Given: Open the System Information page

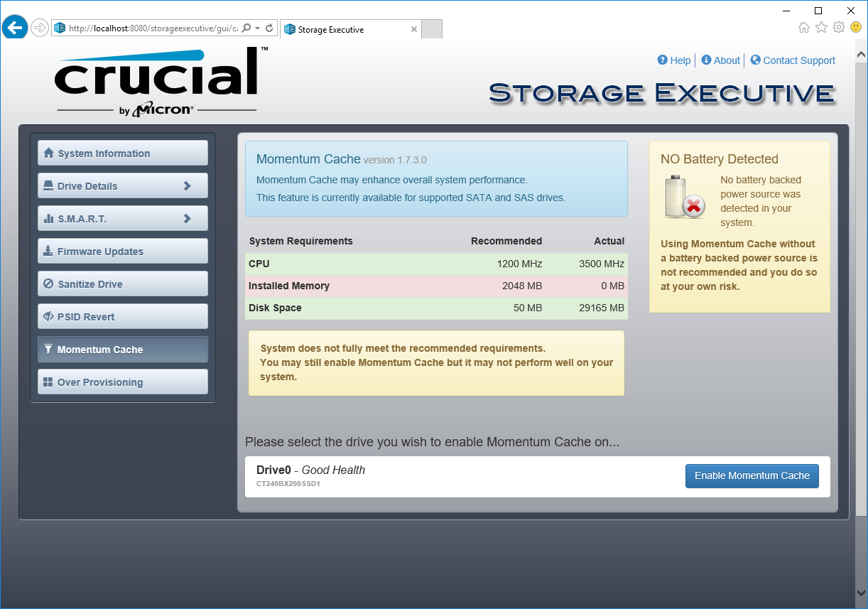Looking at the screenshot, I should click(123, 153).
